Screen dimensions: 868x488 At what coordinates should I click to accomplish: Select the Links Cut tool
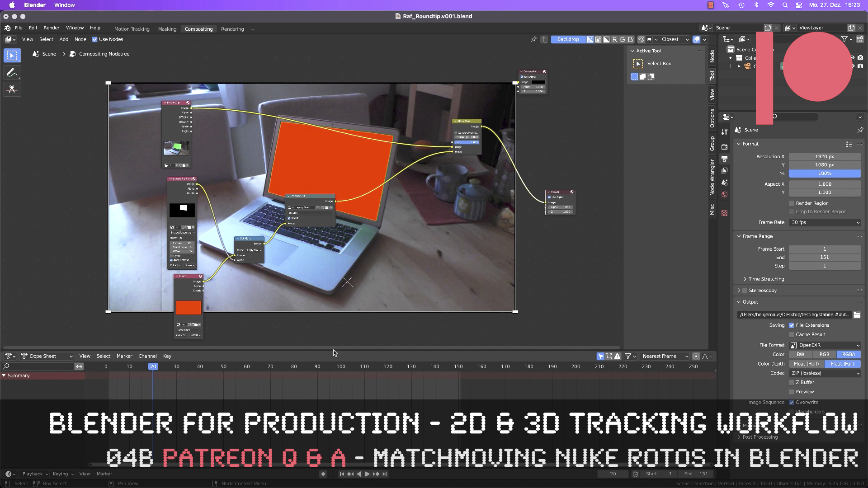click(12, 89)
